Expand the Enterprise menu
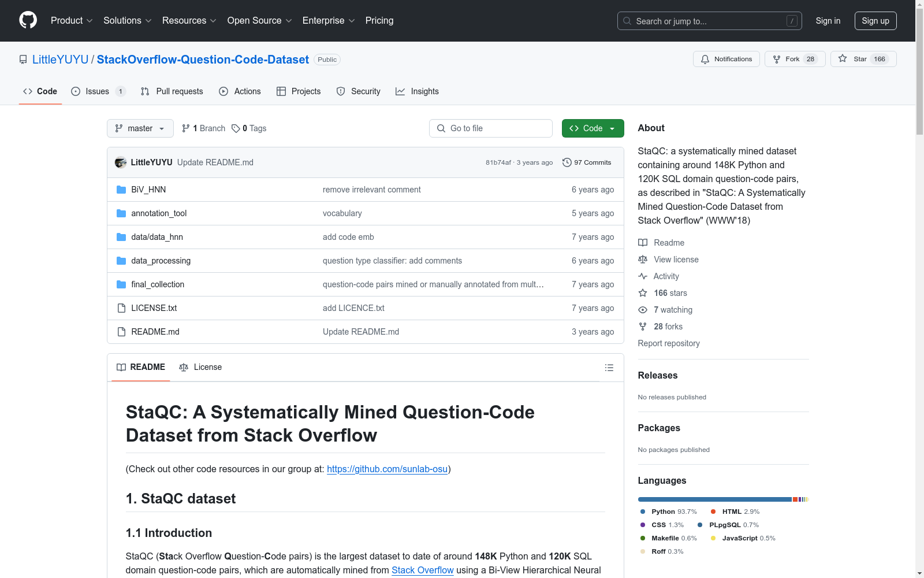This screenshot has width=924, height=578. click(329, 21)
